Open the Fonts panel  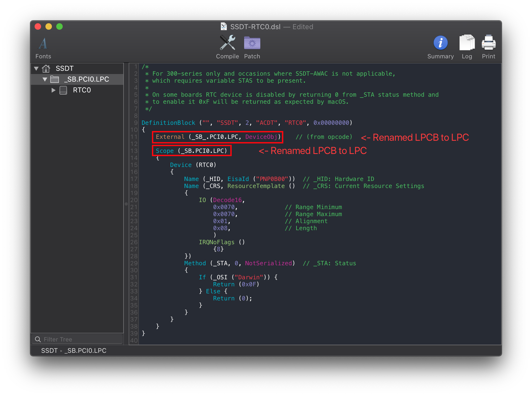pos(43,44)
